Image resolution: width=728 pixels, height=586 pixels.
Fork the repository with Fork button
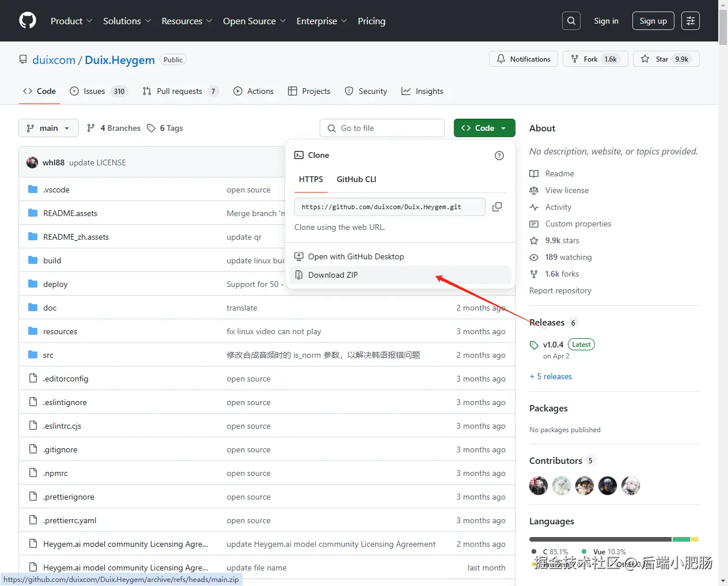coord(595,59)
